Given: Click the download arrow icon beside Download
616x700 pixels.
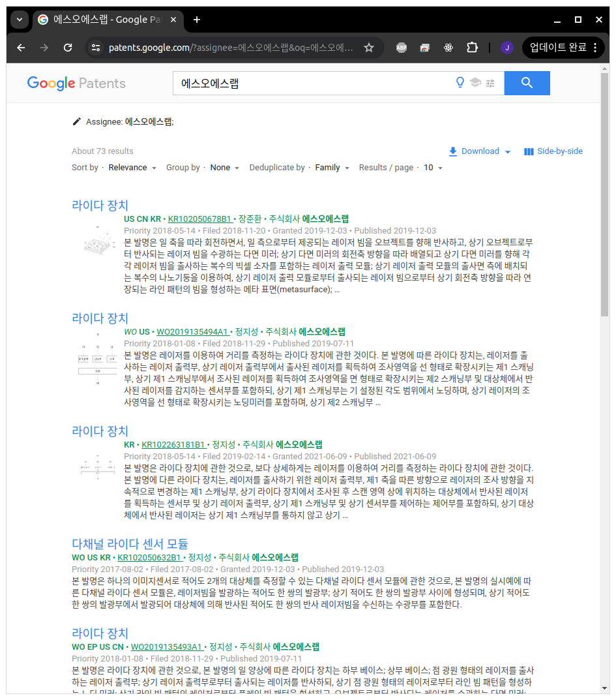Looking at the screenshot, I should coord(451,151).
